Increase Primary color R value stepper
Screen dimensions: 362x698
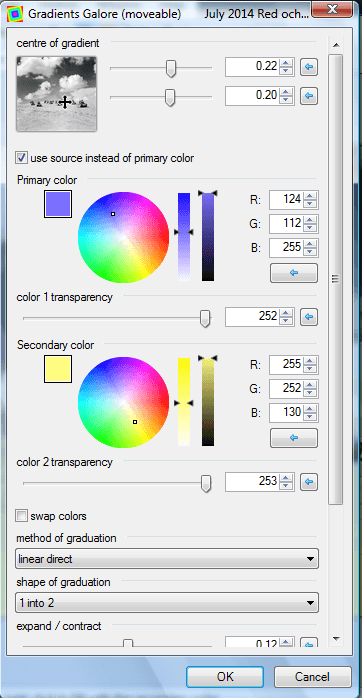tap(310, 195)
